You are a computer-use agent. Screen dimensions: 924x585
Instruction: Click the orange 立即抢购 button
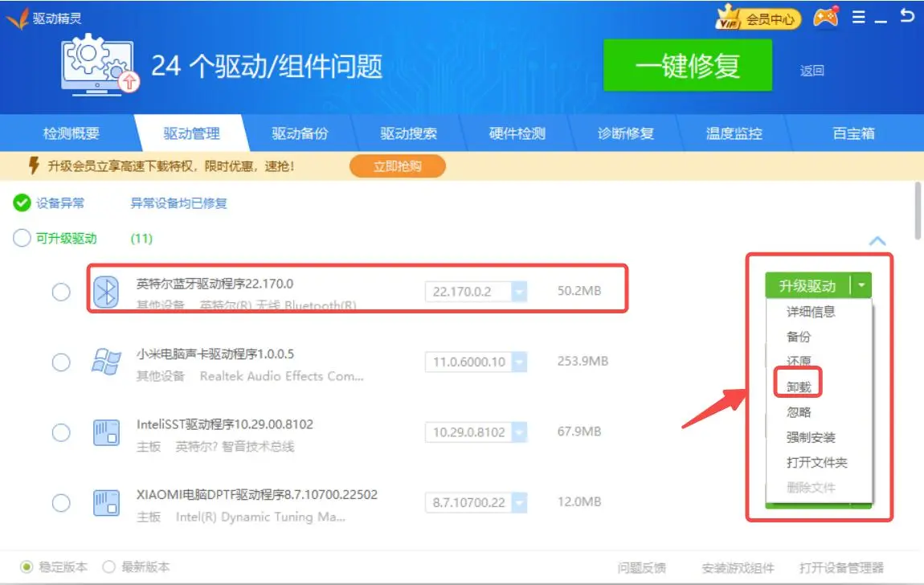coord(397,166)
